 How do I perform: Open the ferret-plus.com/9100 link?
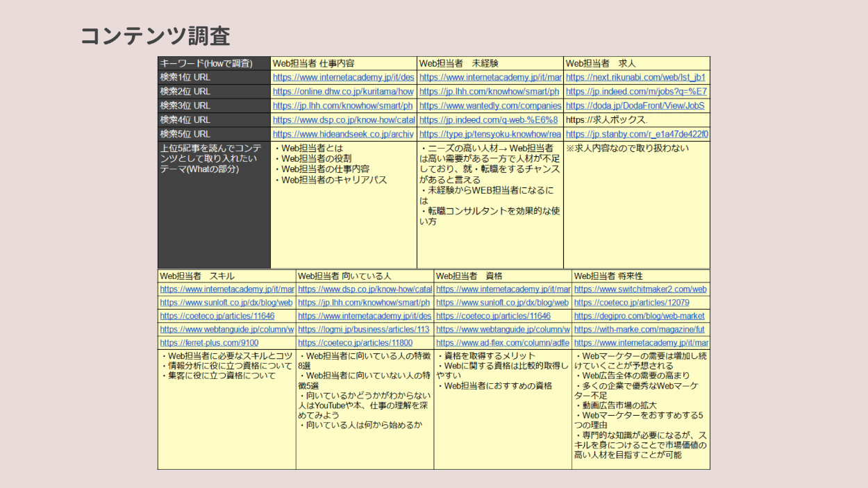(209, 343)
